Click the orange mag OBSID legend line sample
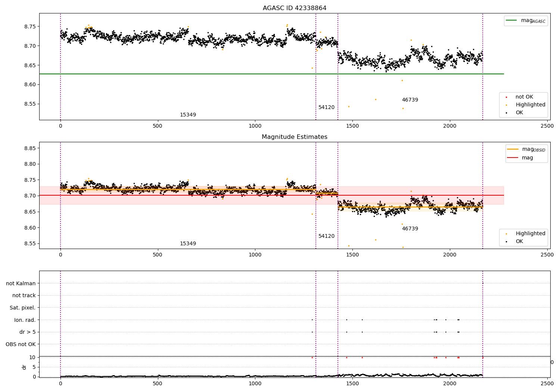 (x=513, y=149)
